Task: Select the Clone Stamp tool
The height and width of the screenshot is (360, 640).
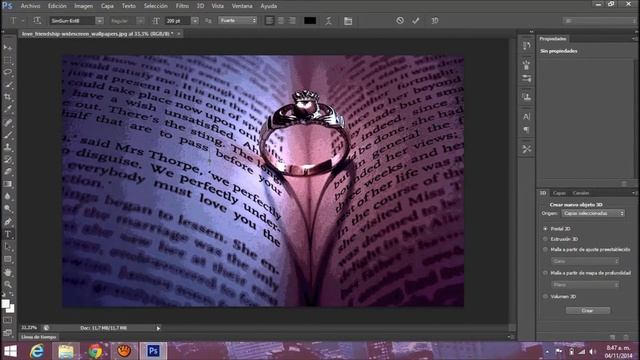Action: pyautogui.click(x=8, y=147)
